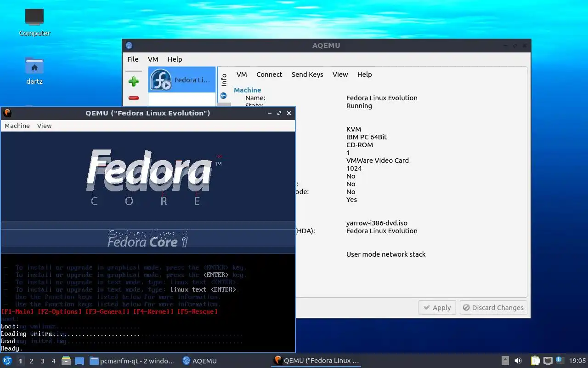The width and height of the screenshot is (588, 368).
Task: Click the CD-ROM boot value
Action: pyautogui.click(x=360, y=145)
